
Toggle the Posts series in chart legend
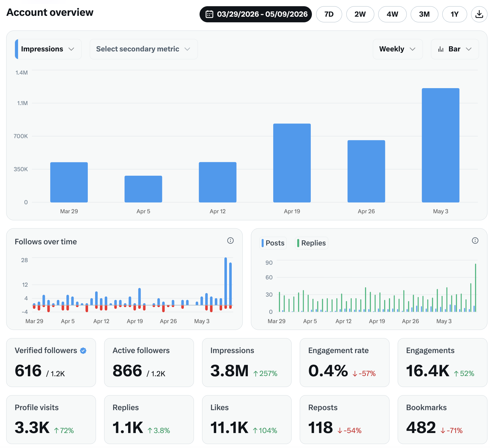273,243
